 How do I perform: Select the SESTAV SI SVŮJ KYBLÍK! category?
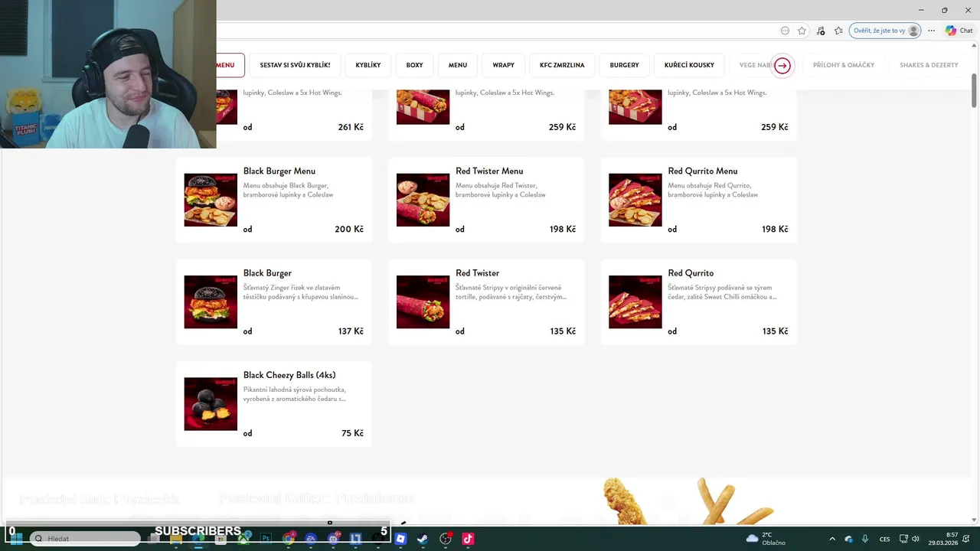(x=295, y=65)
